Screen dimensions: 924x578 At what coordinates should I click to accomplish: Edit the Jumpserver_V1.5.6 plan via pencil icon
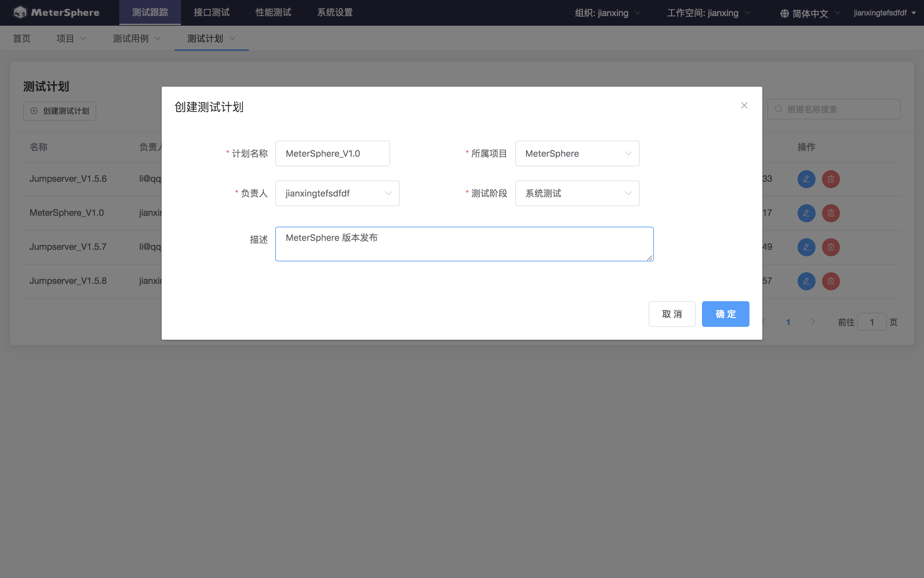806,179
